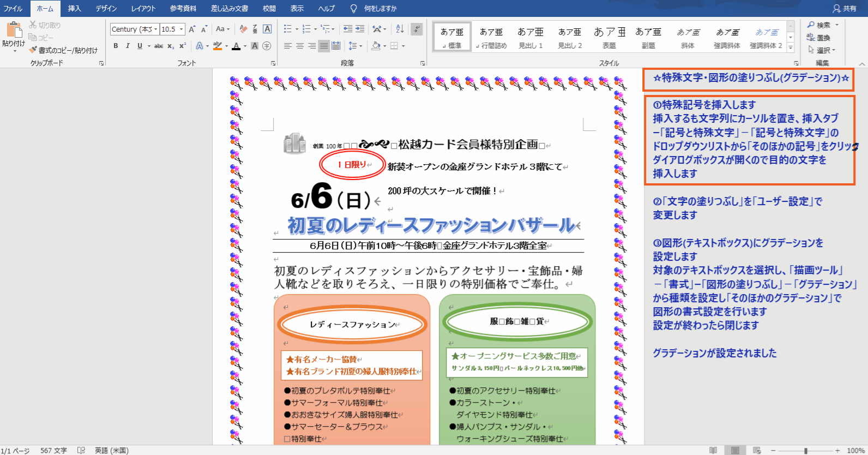Click the zoom slider handle in status bar
The height and width of the screenshot is (455, 868).
(806, 451)
